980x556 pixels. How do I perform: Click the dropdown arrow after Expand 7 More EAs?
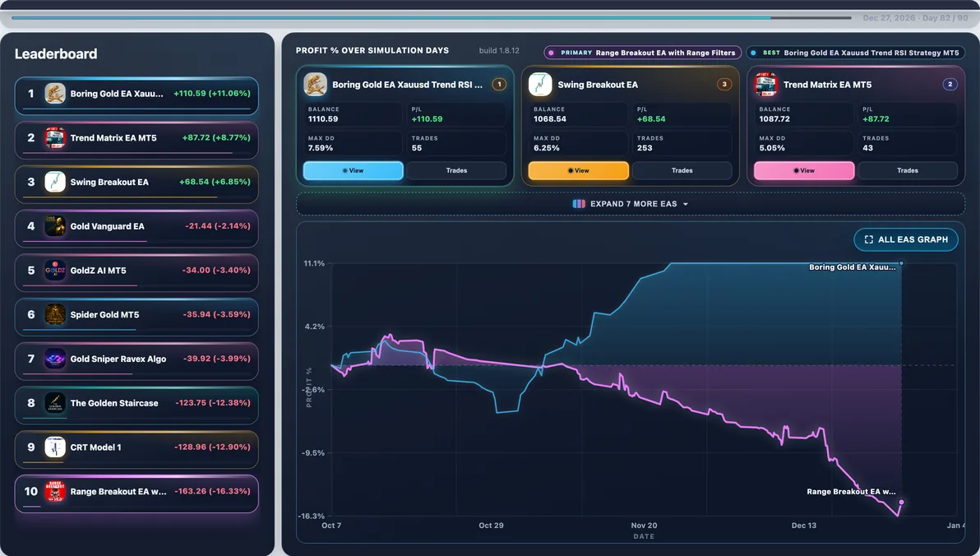click(x=686, y=205)
